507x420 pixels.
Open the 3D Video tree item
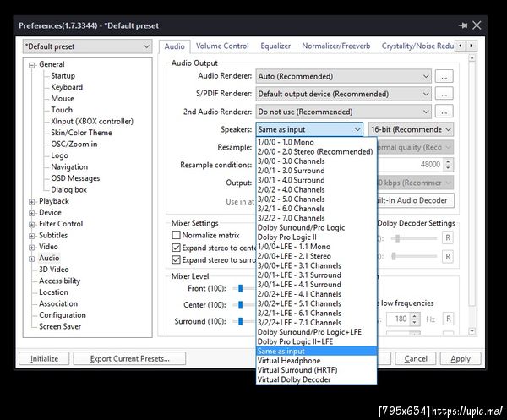click(54, 270)
